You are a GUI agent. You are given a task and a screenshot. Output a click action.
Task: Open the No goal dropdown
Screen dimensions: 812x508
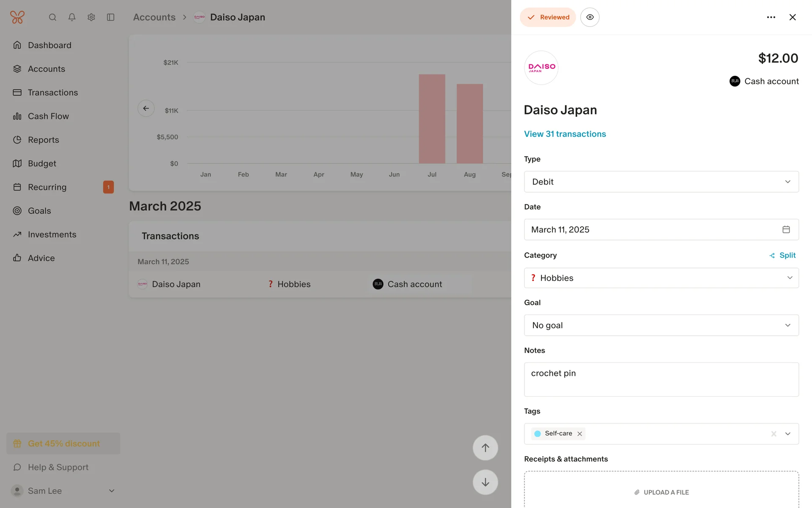pyautogui.click(x=661, y=326)
